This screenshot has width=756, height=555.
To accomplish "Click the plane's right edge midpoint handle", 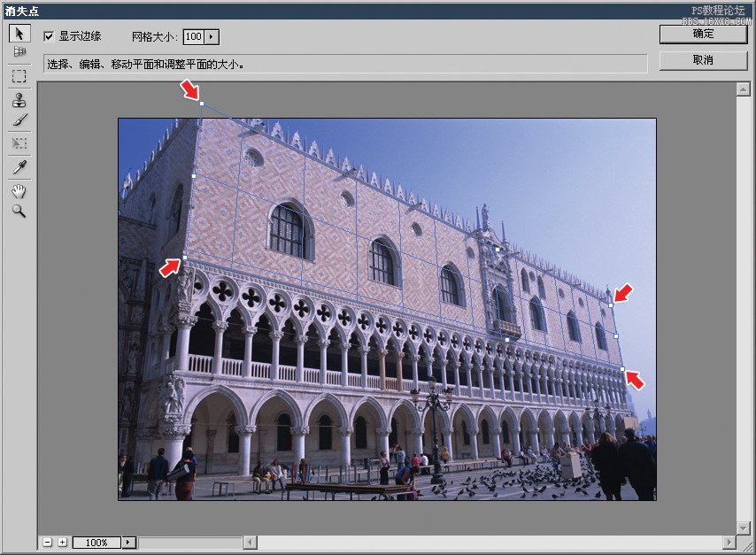I will pyautogui.click(x=616, y=336).
